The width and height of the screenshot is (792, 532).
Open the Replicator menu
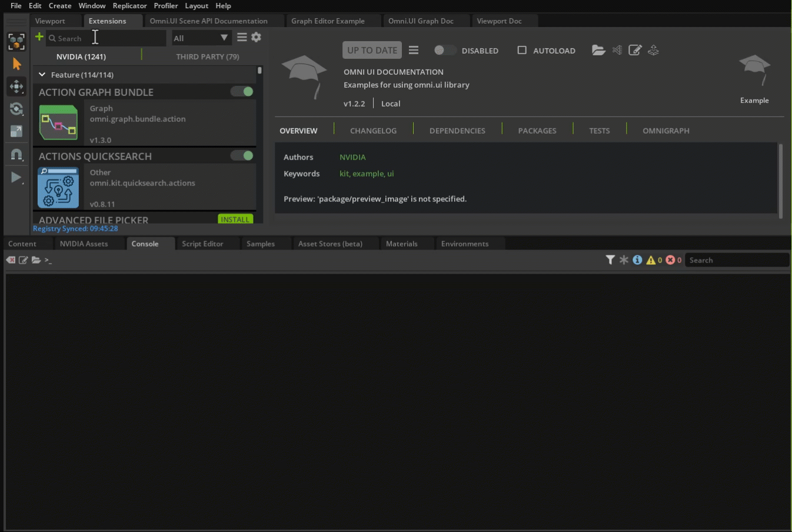tap(129, 5)
